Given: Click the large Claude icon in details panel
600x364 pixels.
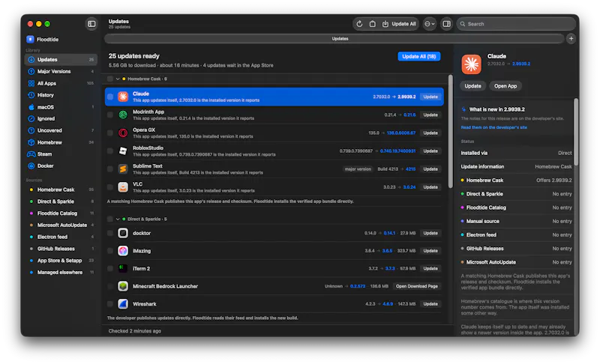Looking at the screenshot, I should coord(471,64).
